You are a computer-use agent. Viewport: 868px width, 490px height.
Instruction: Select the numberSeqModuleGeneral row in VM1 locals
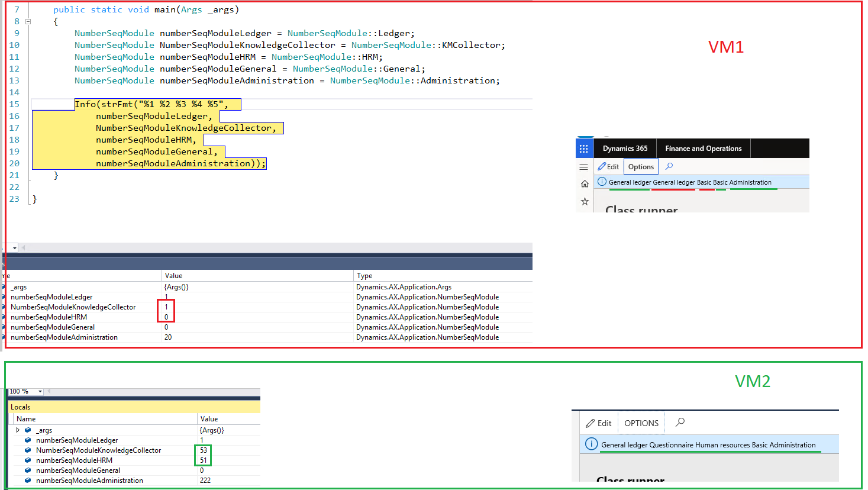[267, 327]
